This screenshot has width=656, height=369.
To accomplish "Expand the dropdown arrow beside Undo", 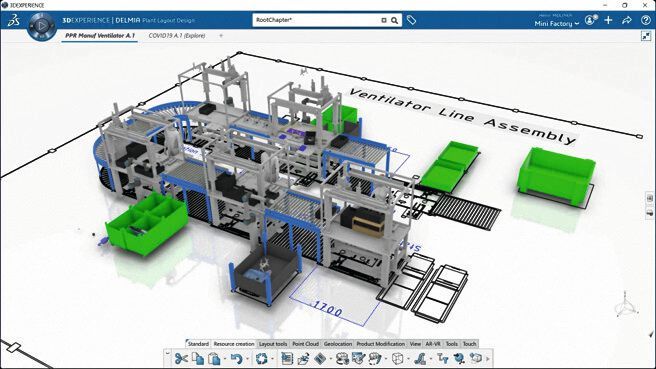I will point(247,359).
